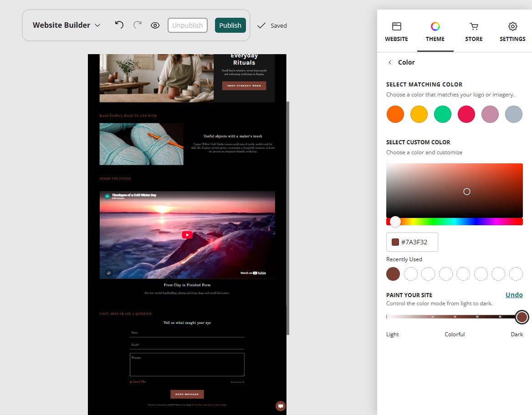The image size is (532, 415).
Task: Open the SETTINGS tab
Action: click(512, 32)
